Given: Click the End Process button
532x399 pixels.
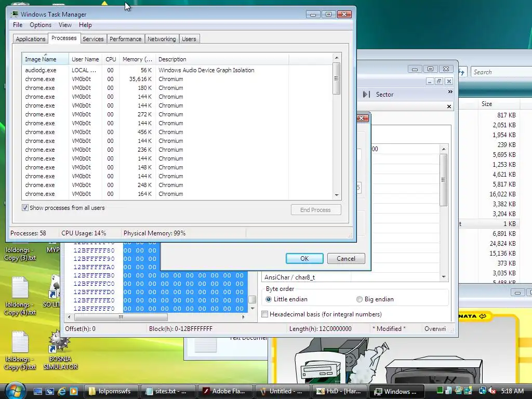Looking at the screenshot, I should tap(315, 210).
